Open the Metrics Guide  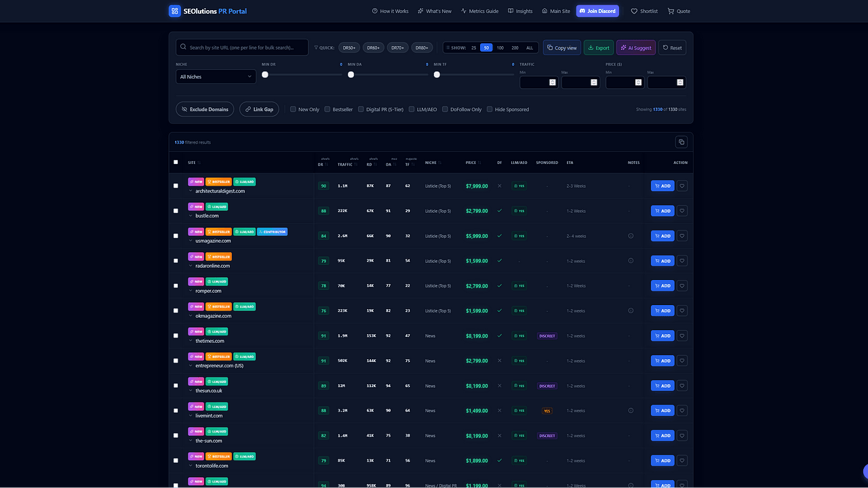click(479, 11)
